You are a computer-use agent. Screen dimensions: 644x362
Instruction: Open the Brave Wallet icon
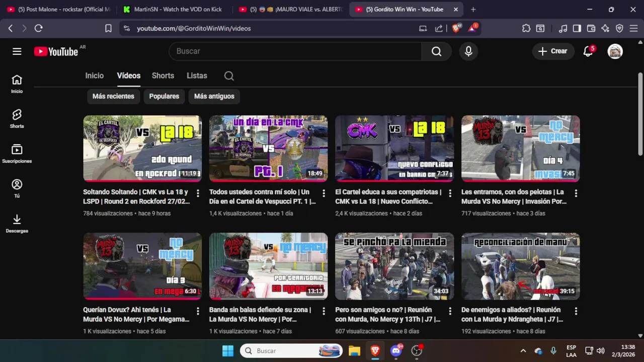[x=591, y=28]
